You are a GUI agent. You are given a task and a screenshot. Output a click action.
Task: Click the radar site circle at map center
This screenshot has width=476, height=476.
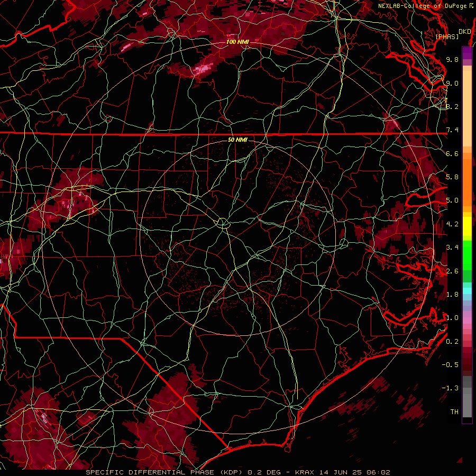click(223, 223)
